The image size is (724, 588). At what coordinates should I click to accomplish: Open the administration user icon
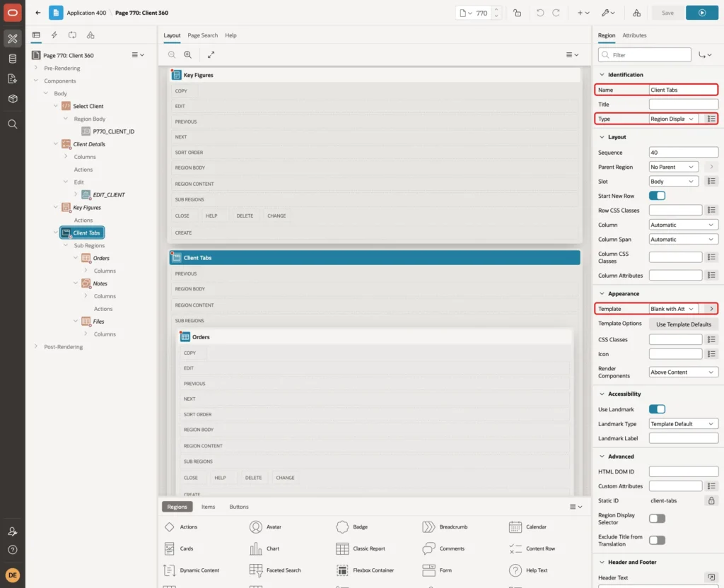point(13,531)
